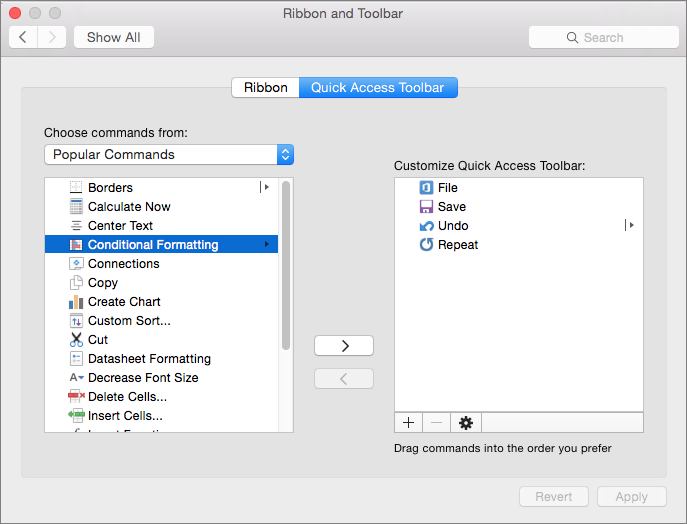The width and height of the screenshot is (687, 524).
Task: Expand the Undo submenu arrow
Action: (630, 226)
